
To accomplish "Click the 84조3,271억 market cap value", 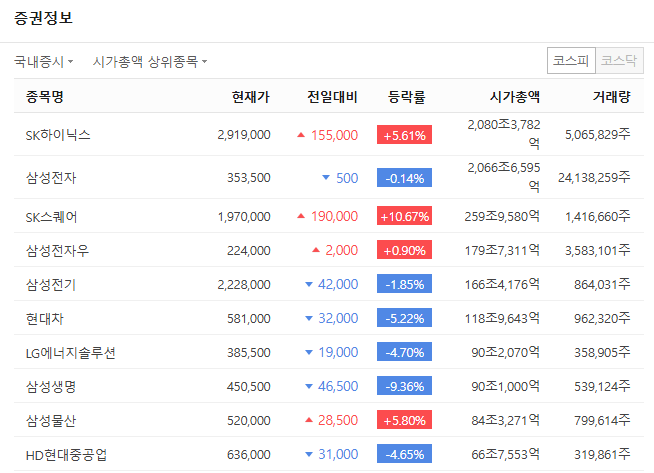I will click(506, 420).
